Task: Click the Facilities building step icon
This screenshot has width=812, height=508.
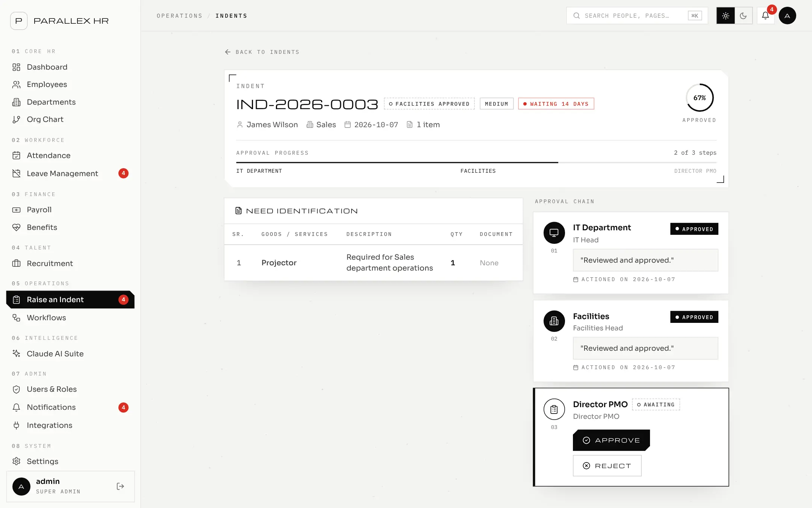Action: (554, 321)
